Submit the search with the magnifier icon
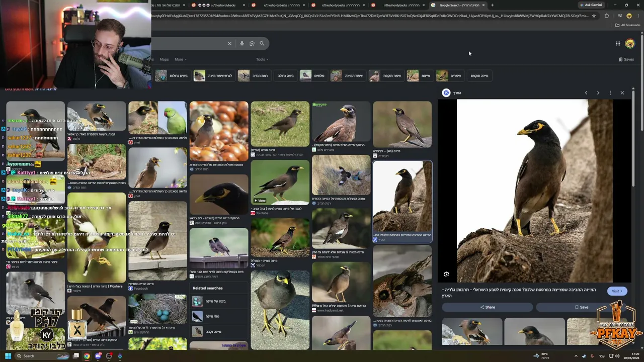Image resolution: width=644 pixels, height=362 pixels. pos(262,43)
